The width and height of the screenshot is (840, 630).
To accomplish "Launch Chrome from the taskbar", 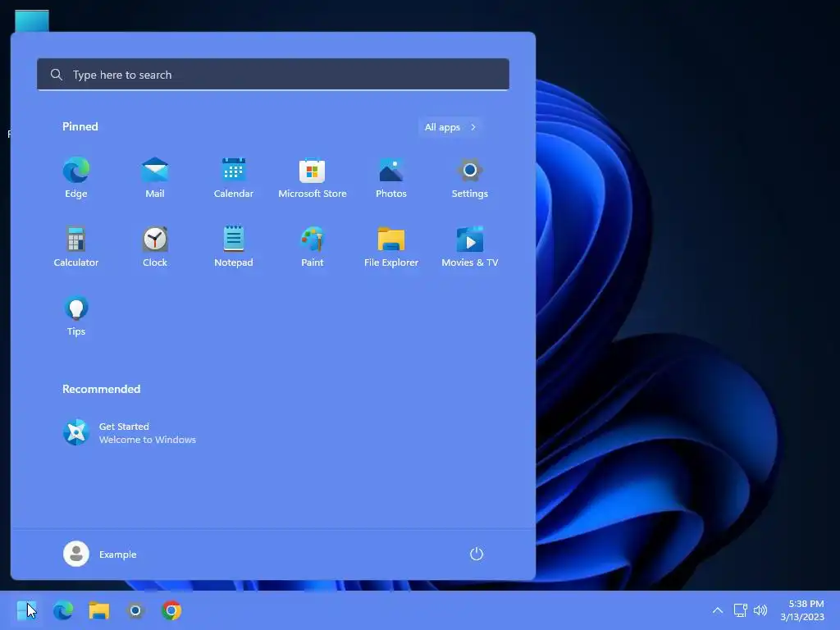I will [171, 610].
